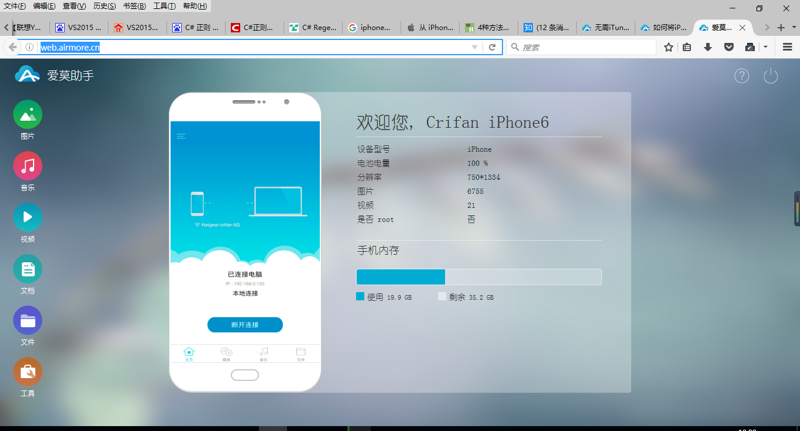Open the list-all-tabs dropdown arrow

coord(794,28)
